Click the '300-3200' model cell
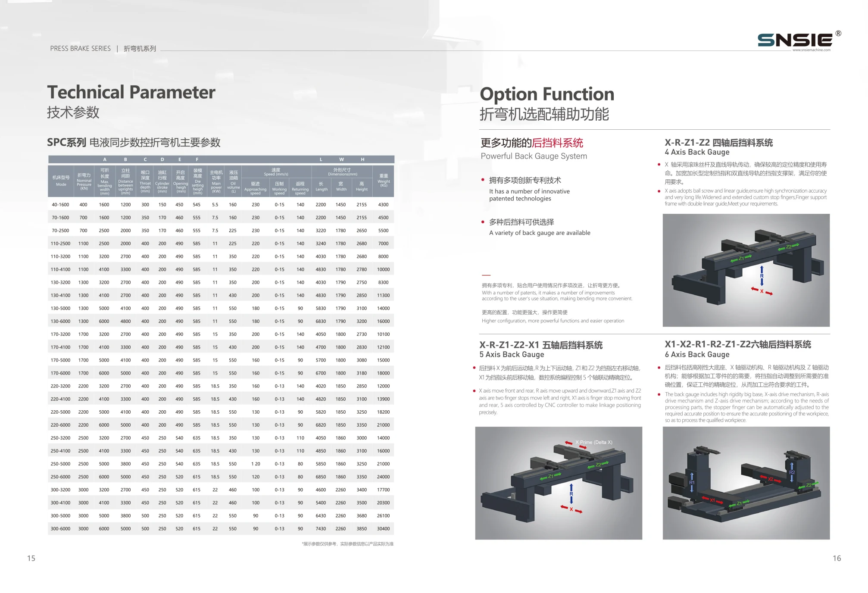This screenshot has height=593, width=868. pyautogui.click(x=60, y=490)
